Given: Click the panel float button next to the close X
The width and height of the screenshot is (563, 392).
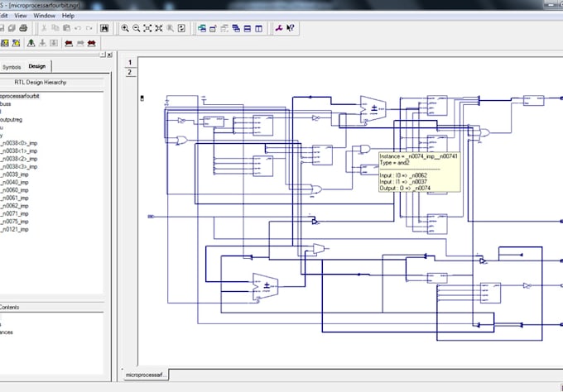Looking at the screenshot, I should [103, 55].
